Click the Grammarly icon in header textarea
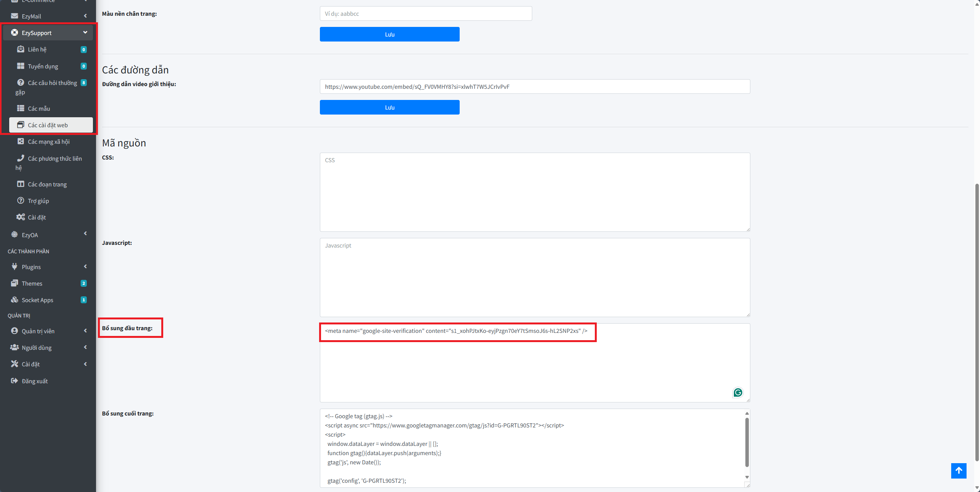 pos(738,392)
